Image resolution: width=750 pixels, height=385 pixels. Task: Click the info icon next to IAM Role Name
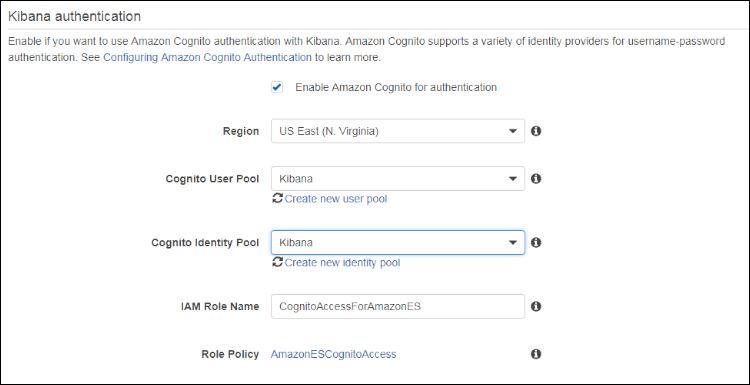[x=536, y=306]
